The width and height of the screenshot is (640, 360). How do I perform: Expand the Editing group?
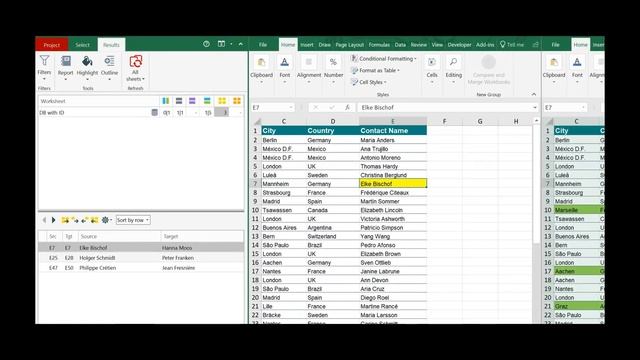pos(453,69)
